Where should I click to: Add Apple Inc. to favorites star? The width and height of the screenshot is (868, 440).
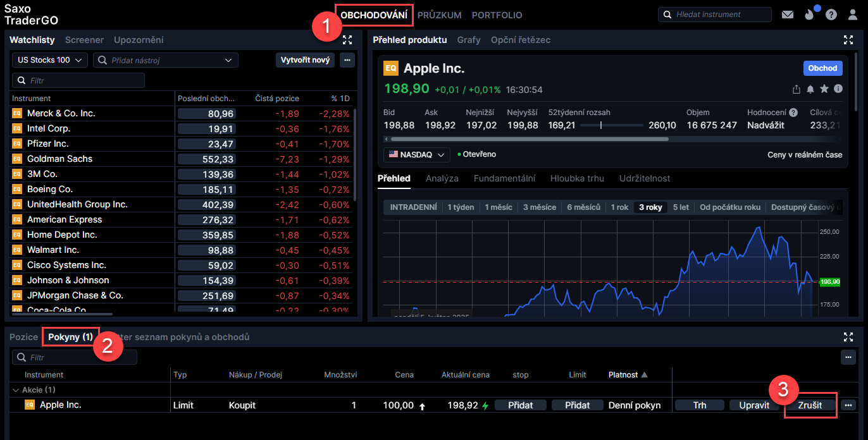[824, 89]
